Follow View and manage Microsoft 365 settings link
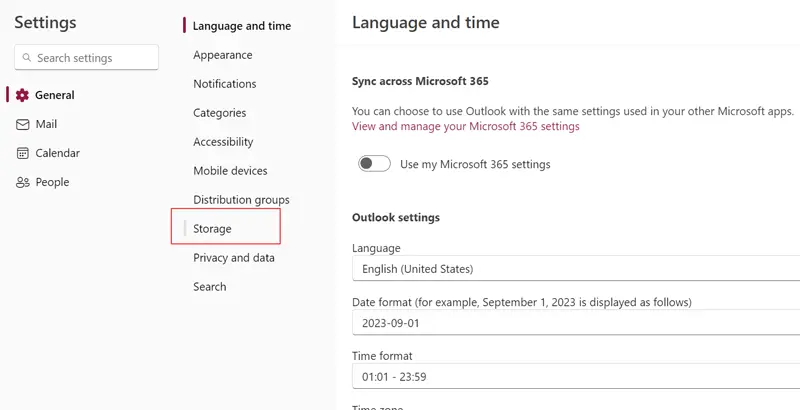This screenshot has width=800, height=410. click(x=465, y=127)
